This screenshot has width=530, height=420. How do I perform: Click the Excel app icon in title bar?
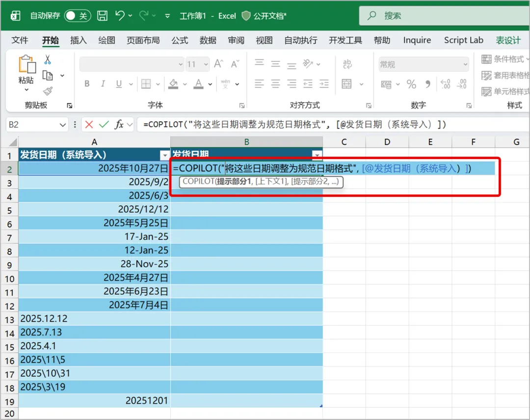click(x=16, y=16)
